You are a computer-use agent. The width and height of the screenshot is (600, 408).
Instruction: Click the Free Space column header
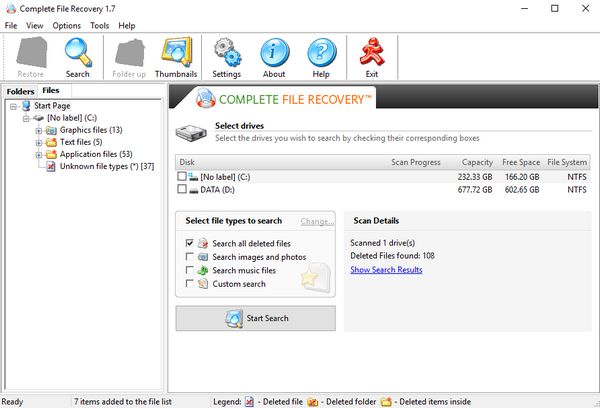click(x=521, y=162)
